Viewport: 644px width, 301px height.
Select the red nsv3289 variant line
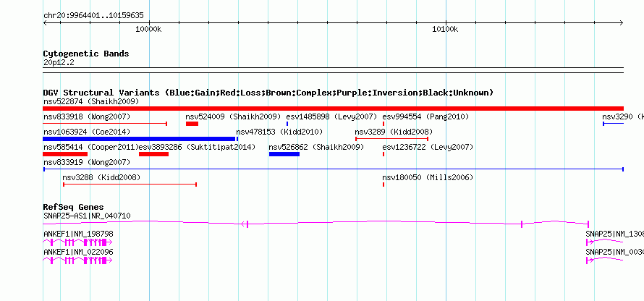(x=391, y=139)
